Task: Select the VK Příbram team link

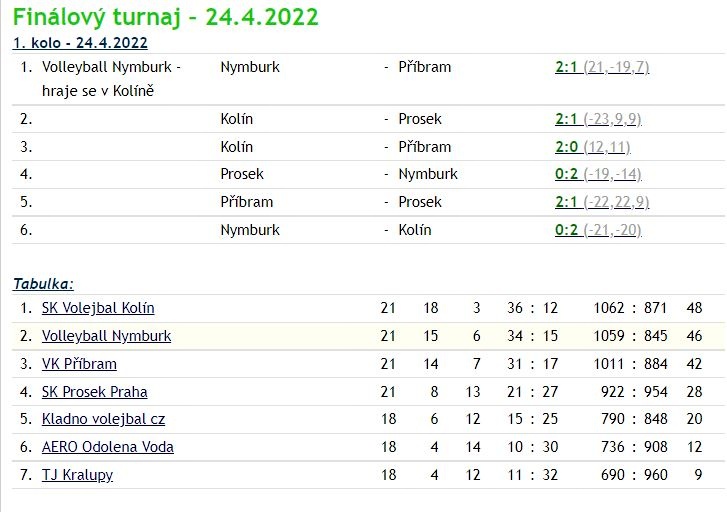Action: (x=79, y=364)
